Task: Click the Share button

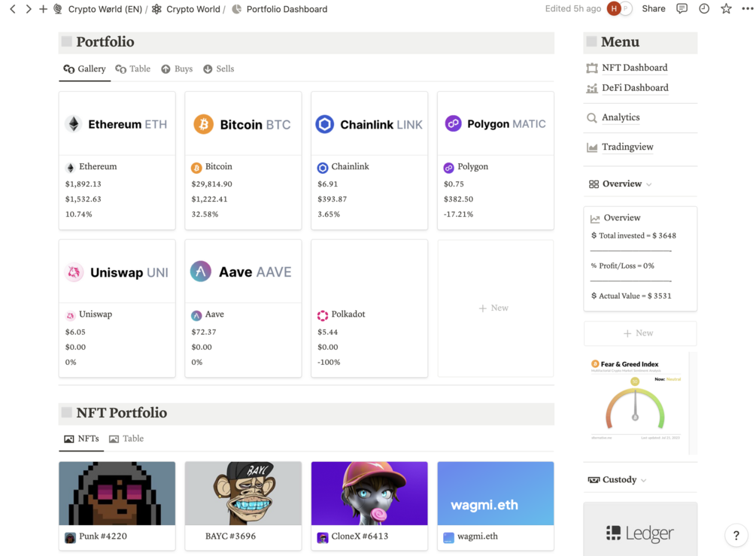Action: point(653,9)
